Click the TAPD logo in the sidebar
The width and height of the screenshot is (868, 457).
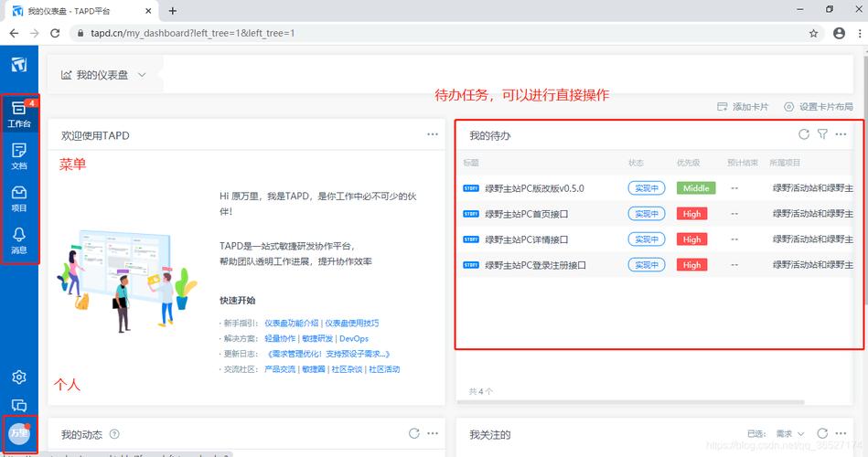coord(19,65)
